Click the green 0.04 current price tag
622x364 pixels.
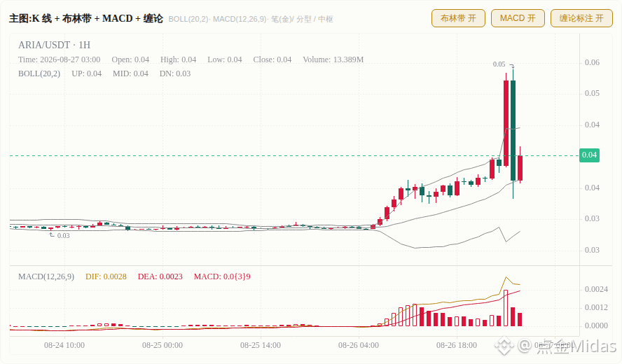[590, 155]
